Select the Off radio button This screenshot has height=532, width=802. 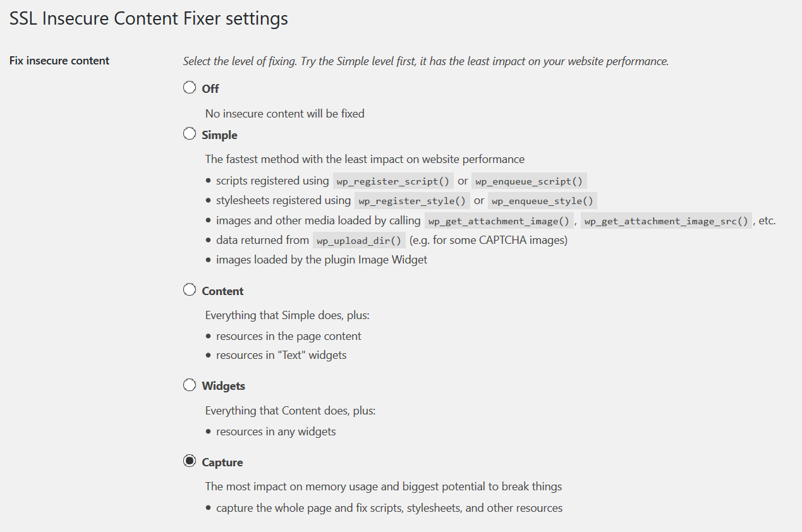point(190,88)
